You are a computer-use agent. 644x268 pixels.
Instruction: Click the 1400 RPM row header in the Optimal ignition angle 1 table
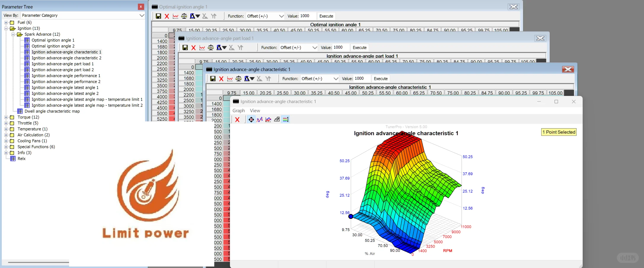coord(160,41)
